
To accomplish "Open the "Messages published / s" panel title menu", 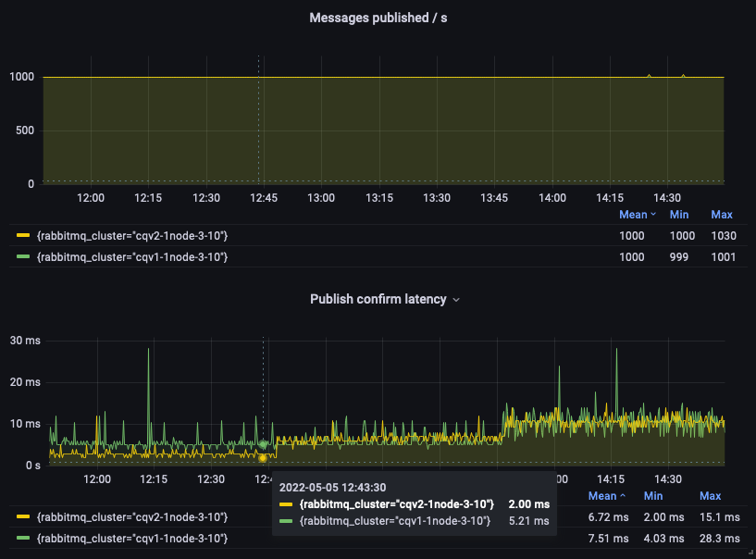I will [378, 18].
